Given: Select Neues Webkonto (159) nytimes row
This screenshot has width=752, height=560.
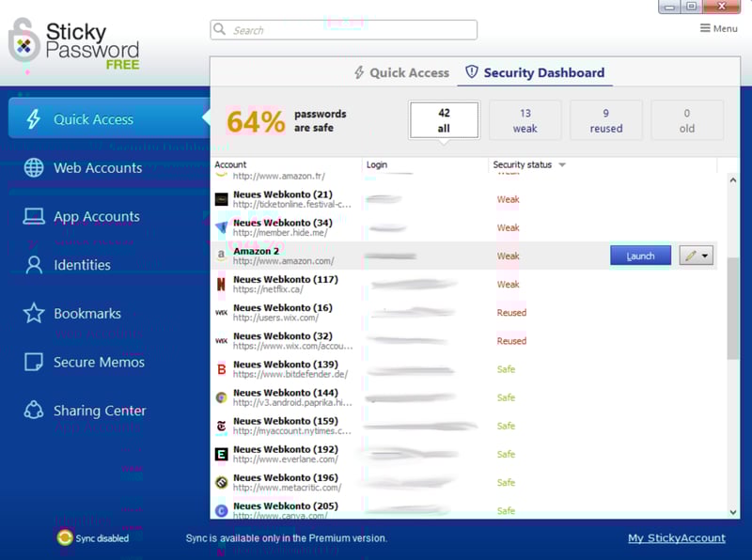Looking at the screenshot, I should click(x=463, y=426).
